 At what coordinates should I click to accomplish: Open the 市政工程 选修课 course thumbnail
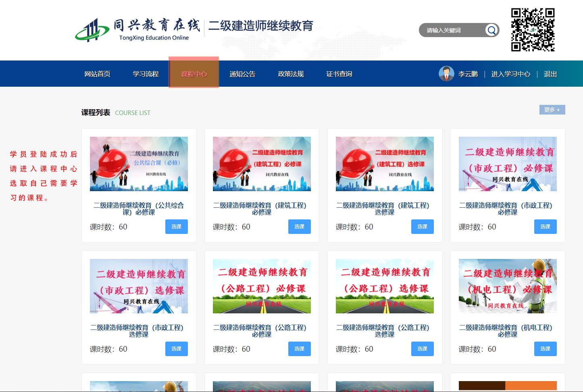click(139, 286)
